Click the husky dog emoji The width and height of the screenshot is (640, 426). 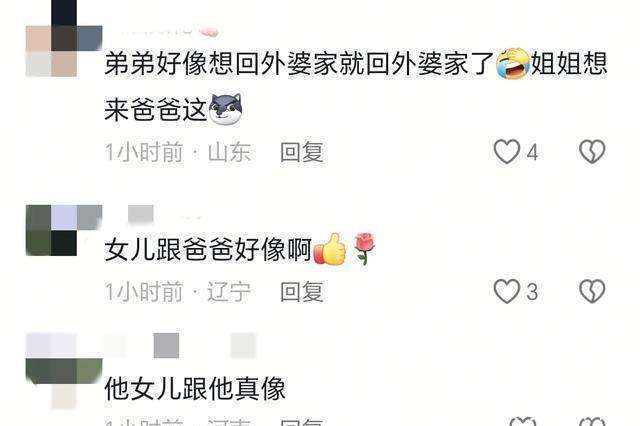pyautogui.click(x=225, y=109)
